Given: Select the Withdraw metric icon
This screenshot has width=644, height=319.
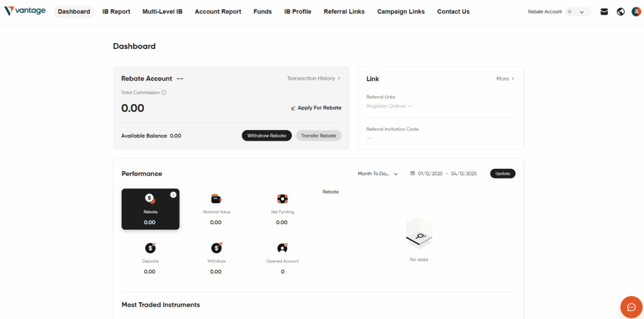Looking at the screenshot, I should [216, 248].
